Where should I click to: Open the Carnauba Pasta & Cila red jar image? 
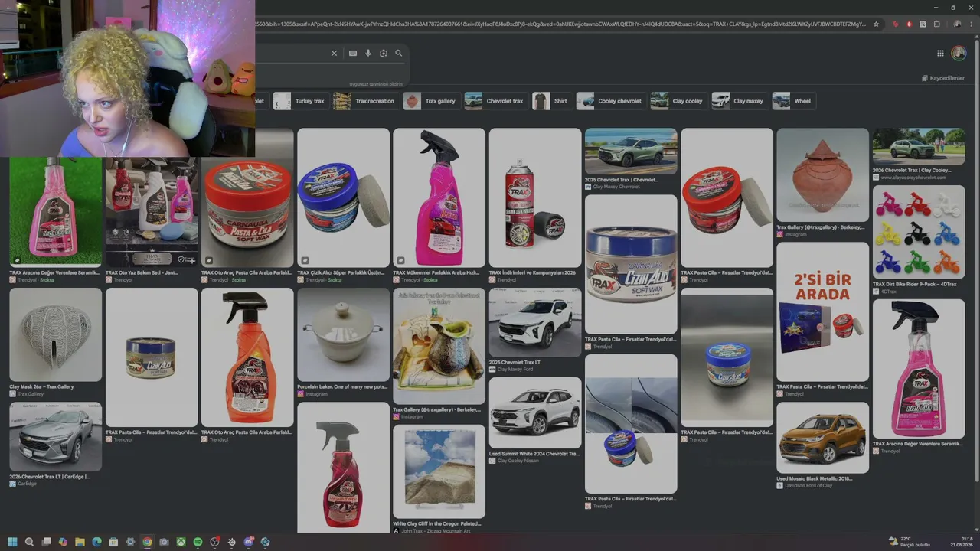247,212
